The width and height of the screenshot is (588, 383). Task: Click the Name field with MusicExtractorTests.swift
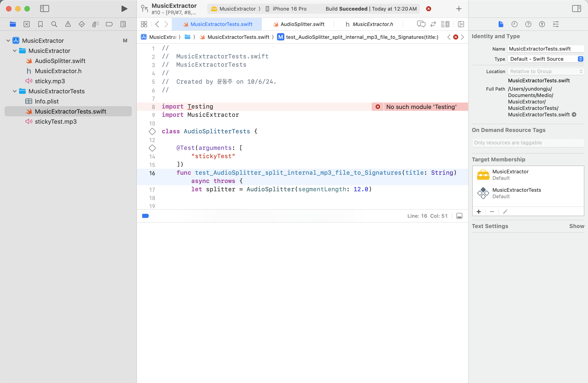545,49
